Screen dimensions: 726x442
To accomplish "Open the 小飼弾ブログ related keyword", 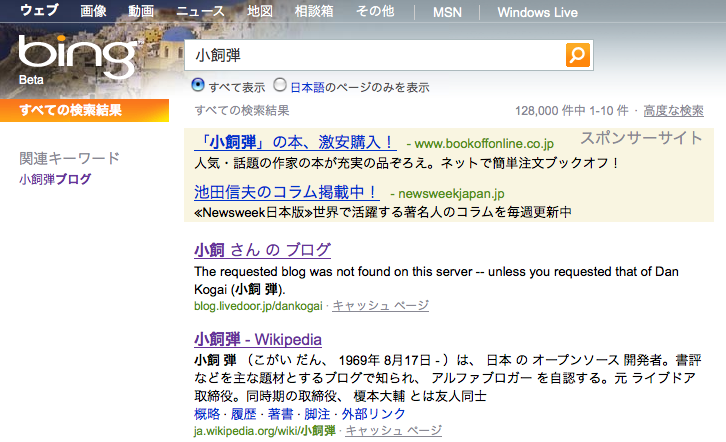I will [55, 179].
